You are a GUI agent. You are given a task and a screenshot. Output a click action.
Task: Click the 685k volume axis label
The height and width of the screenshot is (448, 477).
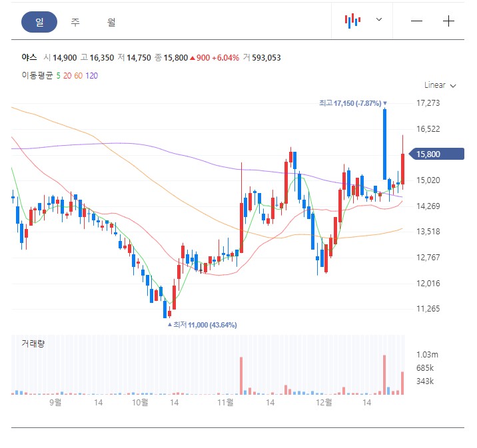[x=425, y=368]
